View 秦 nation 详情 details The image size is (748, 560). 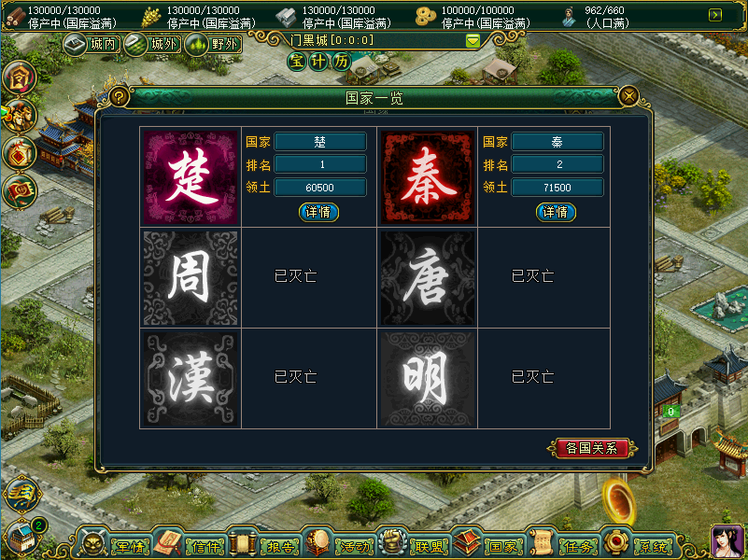click(556, 212)
